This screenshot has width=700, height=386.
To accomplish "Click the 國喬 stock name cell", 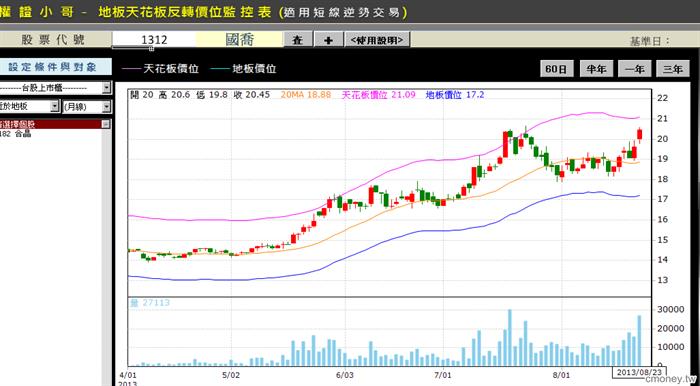I will tap(239, 40).
